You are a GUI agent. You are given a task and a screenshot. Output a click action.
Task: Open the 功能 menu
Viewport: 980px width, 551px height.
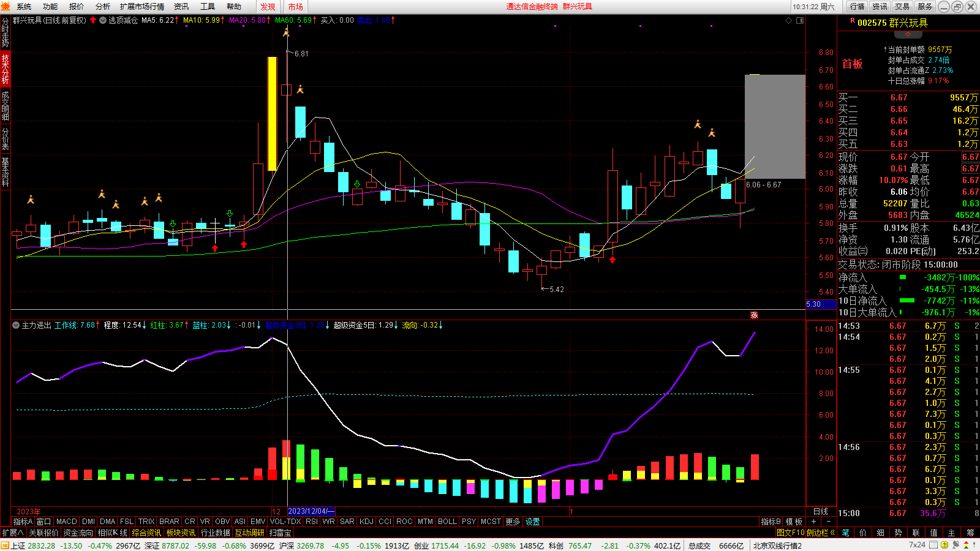point(50,7)
